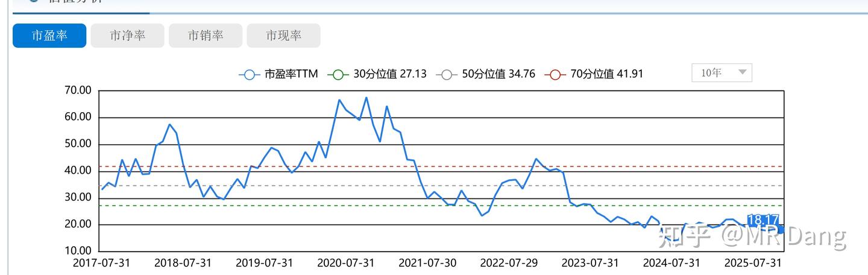Click the 2020-07-31 x-axis date label
The image size is (868, 275).
click(345, 263)
